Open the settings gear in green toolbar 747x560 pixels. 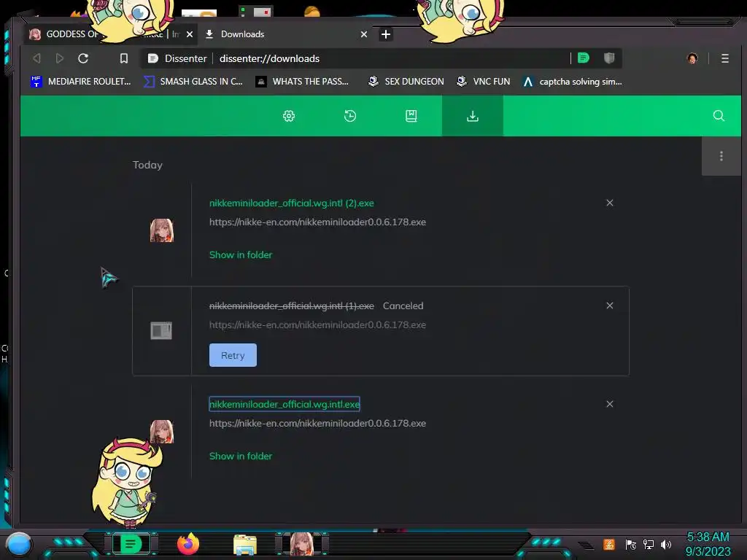[x=289, y=116]
